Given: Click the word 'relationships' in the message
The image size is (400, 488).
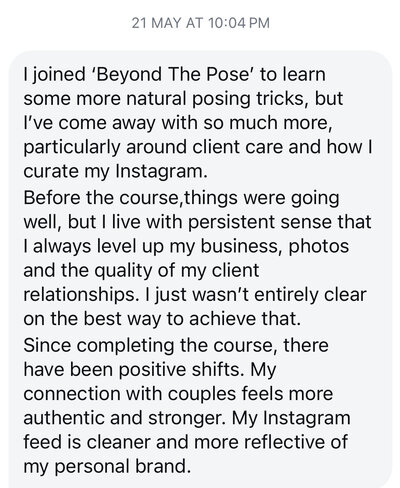Looking at the screenshot, I should tap(81, 295).
